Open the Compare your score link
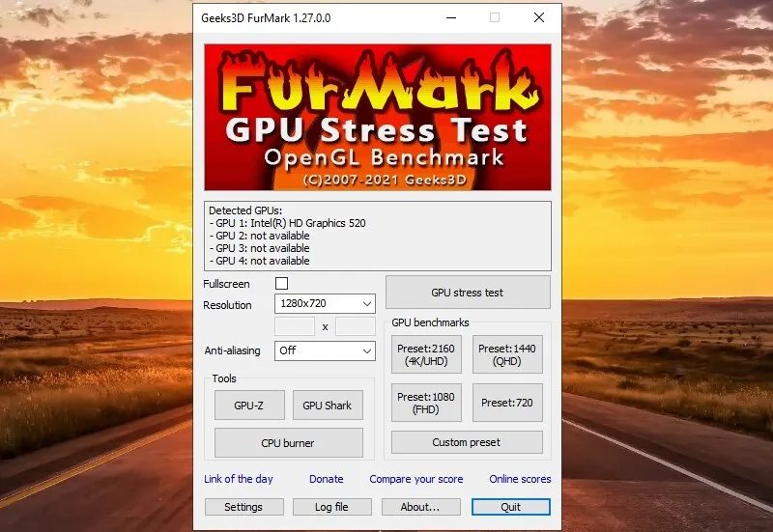This screenshot has height=532, width=773. click(416, 479)
